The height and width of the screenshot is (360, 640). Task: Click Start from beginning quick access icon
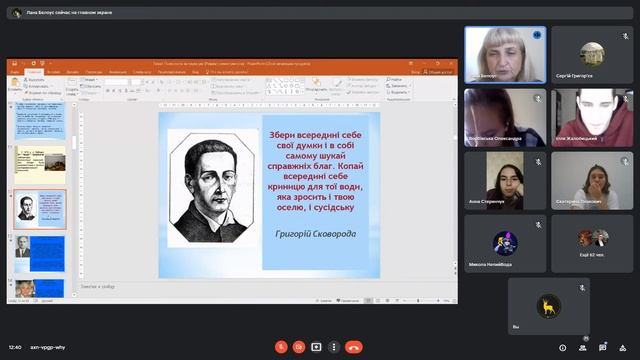42,63
